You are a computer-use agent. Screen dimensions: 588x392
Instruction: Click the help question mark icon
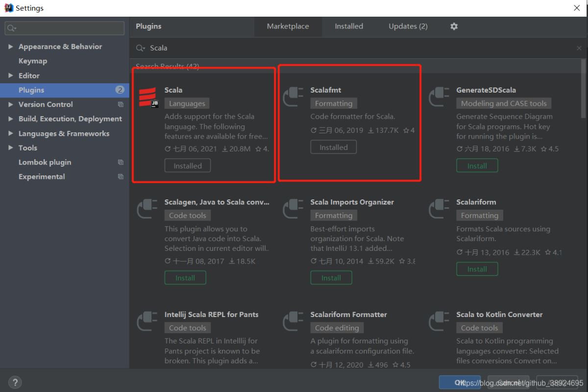click(x=15, y=382)
